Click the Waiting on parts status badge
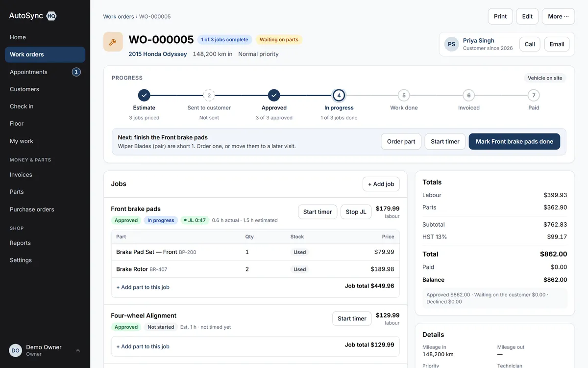Image resolution: width=588 pixels, height=368 pixels. coord(279,40)
